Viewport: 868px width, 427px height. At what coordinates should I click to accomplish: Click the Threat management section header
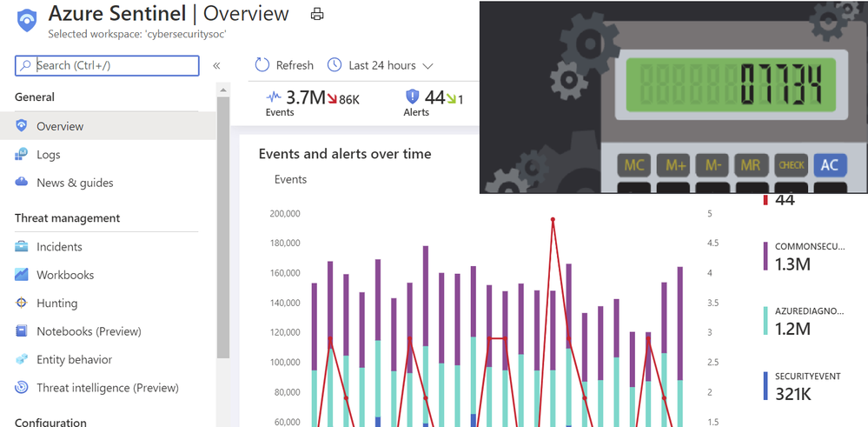pos(68,218)
